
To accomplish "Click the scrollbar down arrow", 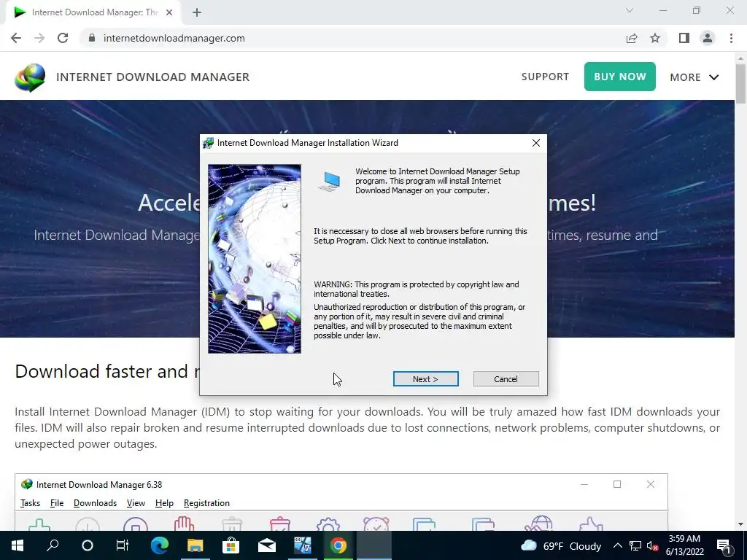I will (x=740, y=524).
